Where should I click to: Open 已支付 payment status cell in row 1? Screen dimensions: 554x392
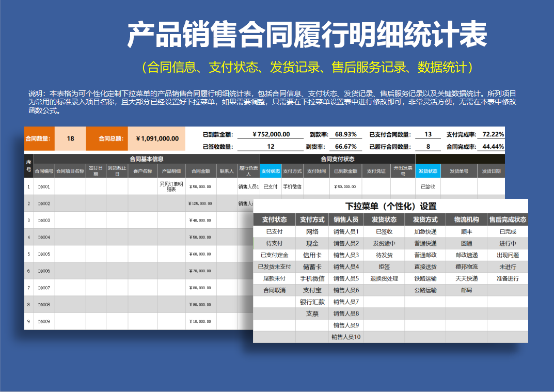coord(271,187)
